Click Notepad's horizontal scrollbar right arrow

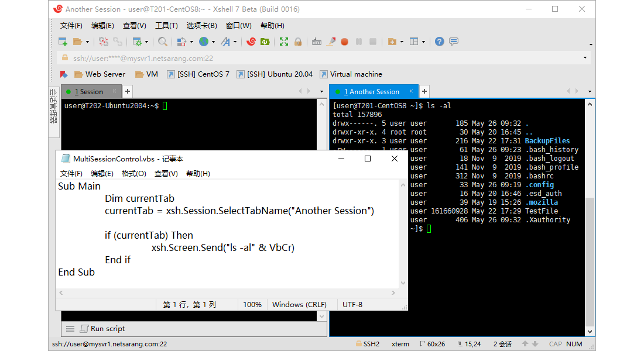click(393, 292)
